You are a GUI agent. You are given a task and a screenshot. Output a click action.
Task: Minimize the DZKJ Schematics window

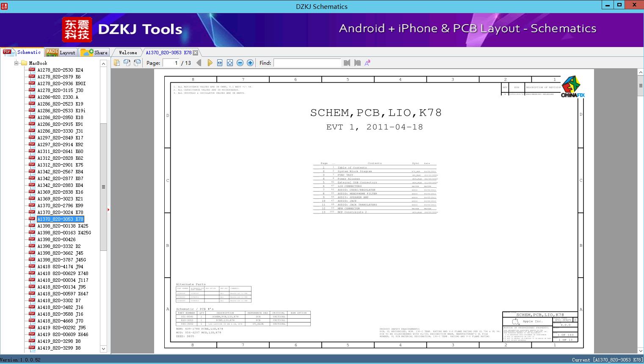pyautogui.click(x=608, y=5)
